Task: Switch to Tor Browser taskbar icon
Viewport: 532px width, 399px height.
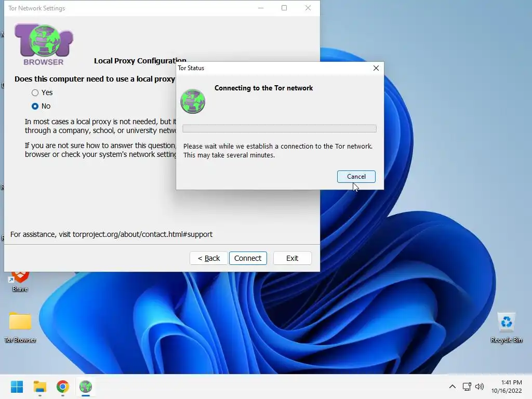Action: click(86, 387)
